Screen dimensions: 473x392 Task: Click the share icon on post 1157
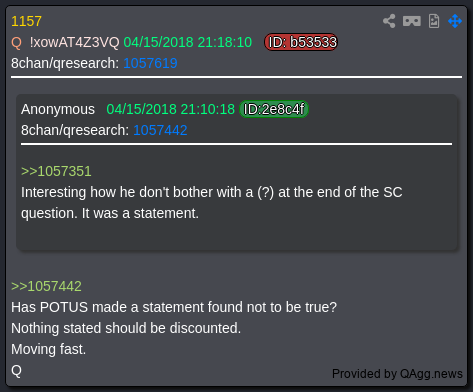tap(389, 21)
